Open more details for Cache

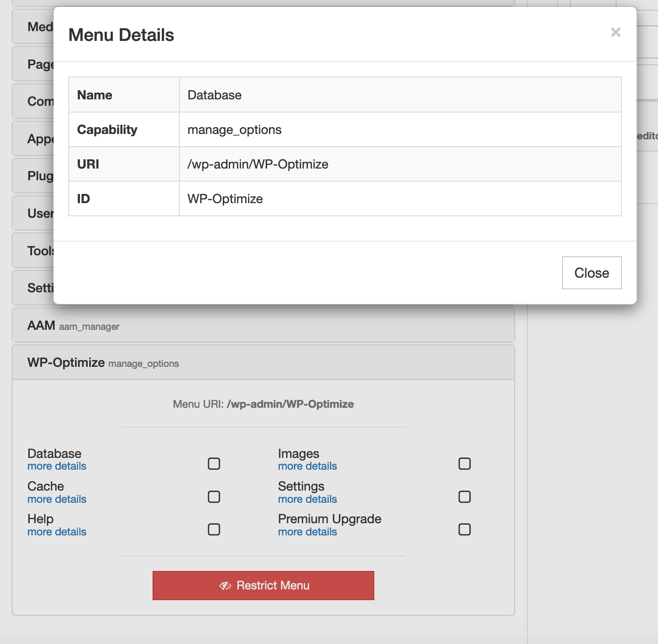(57, 499)
